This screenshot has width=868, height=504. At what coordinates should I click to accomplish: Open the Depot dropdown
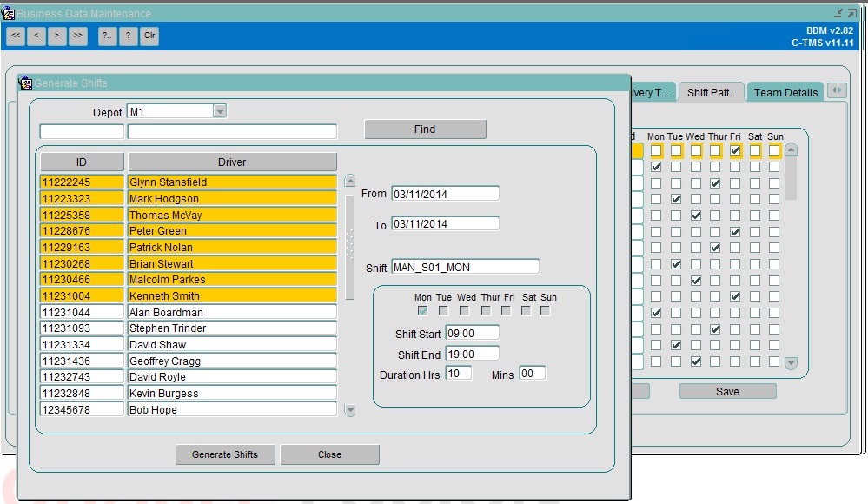[220, 111]
